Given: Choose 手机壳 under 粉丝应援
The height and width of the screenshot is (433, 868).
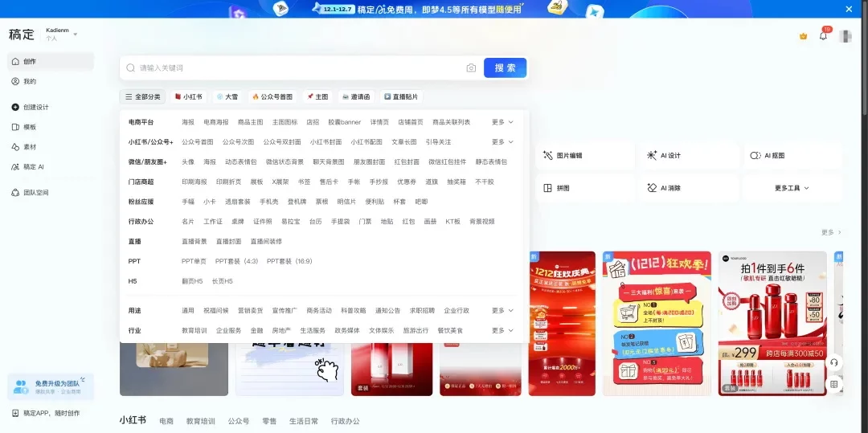Looking at the screenshot, I should (269, 202).
